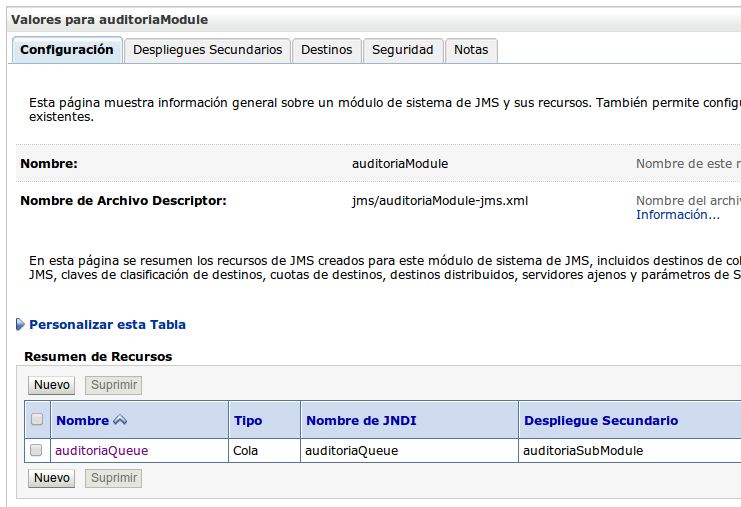Click the Personalizar esta Tabla link

pyautogui.click(x=107, y=325)
